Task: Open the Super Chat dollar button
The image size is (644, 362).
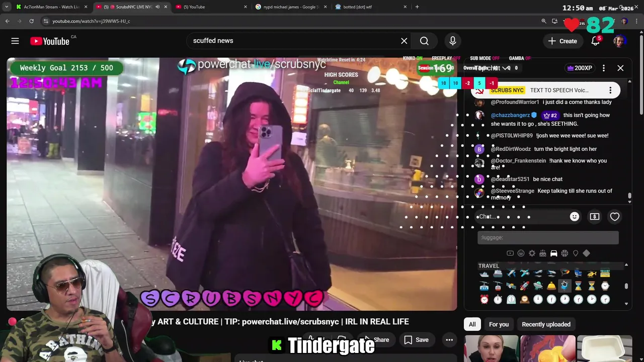Action: (595, 217)
